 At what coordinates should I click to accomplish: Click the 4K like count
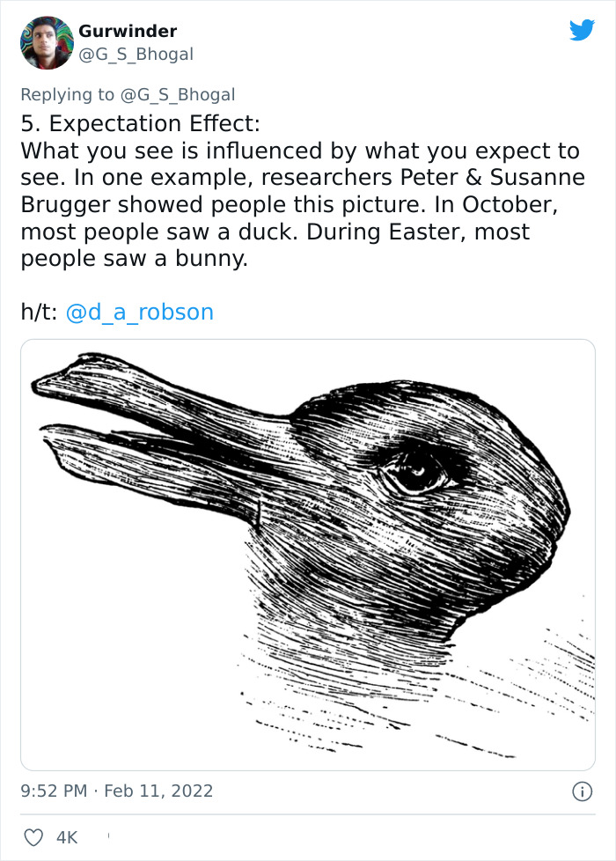click(69, 837)
